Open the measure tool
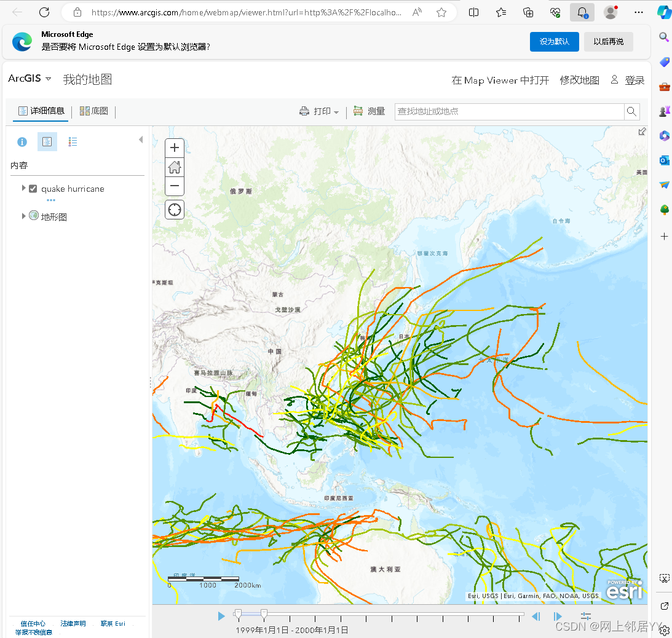Image resolution: width=672 pixels, height=638 pixels. coord(369,111)
